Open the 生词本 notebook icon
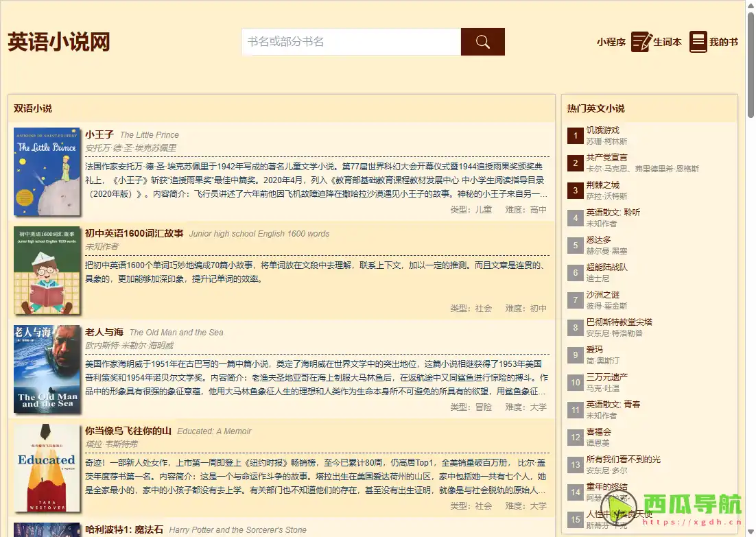Screen dimensions: 756x537 coord(641,42)
